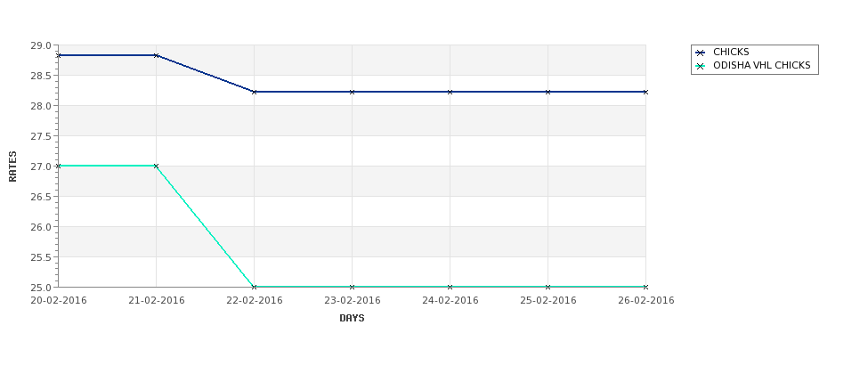Click ODISHA VHL CHICKS point on 24-02-2016
The height and width of the screenshot is (382, 868).
point(450,287)
